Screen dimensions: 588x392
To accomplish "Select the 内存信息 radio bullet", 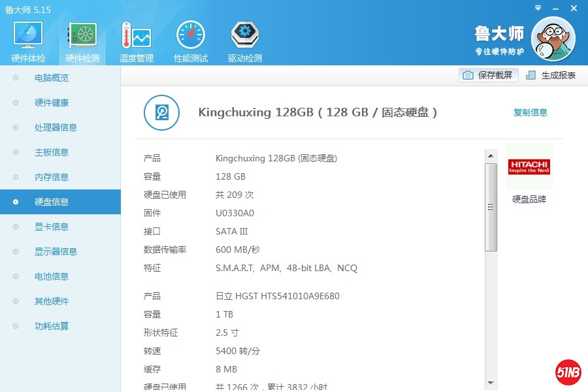I will tap(16, 177).
